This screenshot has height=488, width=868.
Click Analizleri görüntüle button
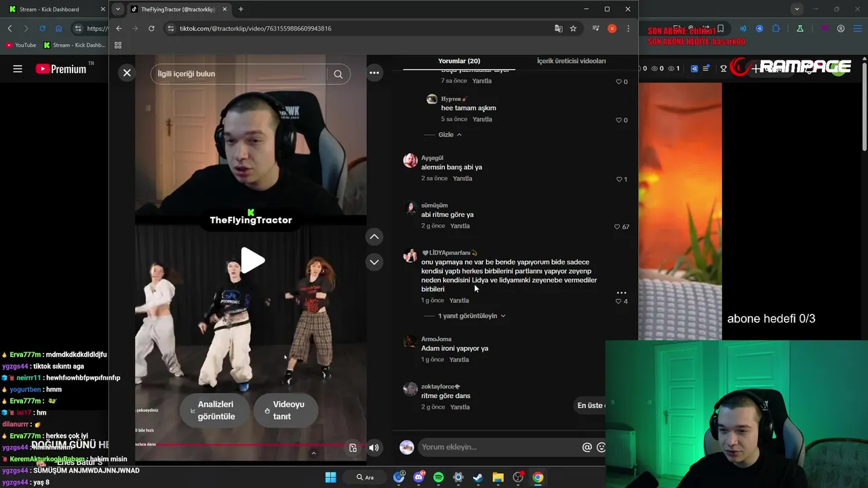(x=216, y=410)
